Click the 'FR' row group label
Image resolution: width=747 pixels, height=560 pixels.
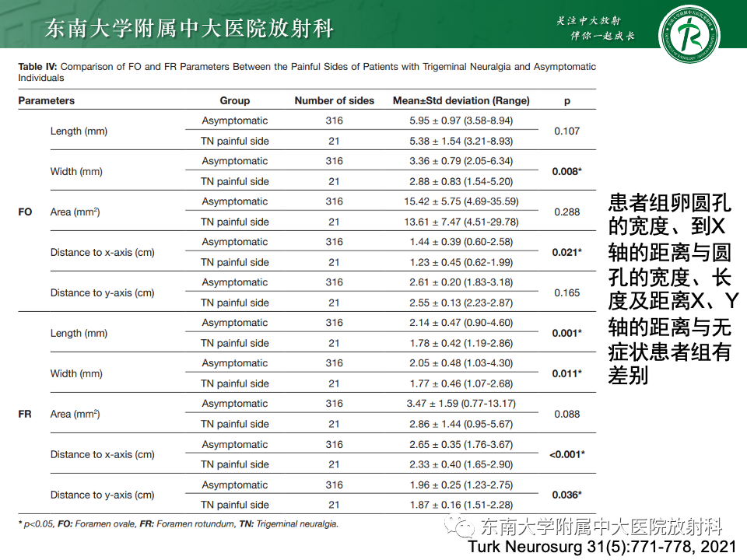pyautogui.click(x=25, y=415)
